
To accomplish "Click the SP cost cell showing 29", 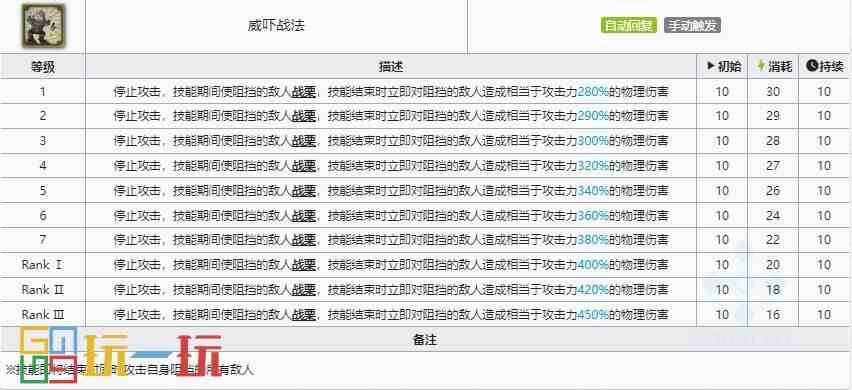I will (x=773, y=116).
